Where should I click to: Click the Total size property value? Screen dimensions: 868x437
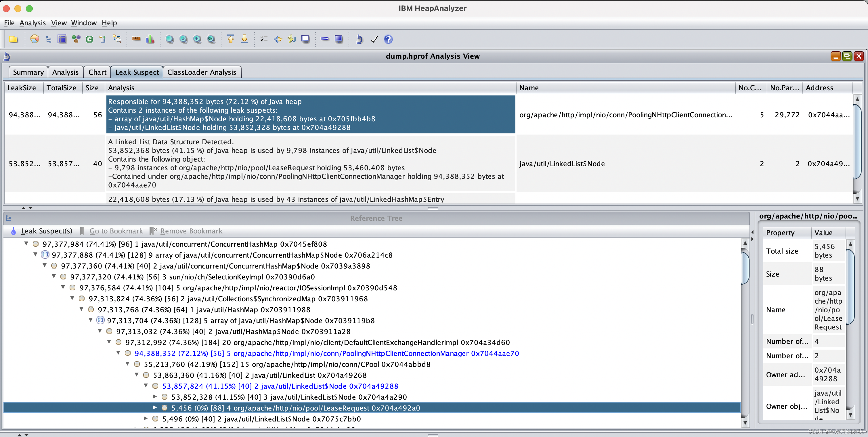point(828,251)
